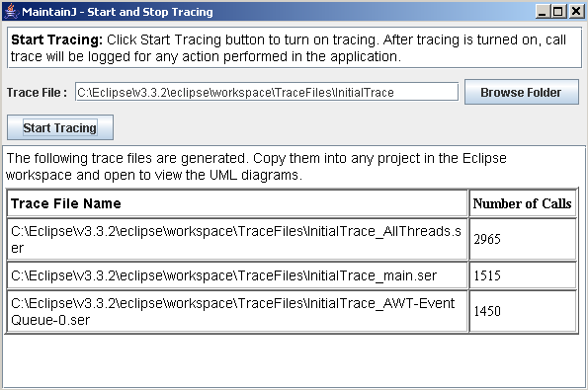Viewport: 588px width, 390px height.
Task: Click the Trace File label
Action: coord(37,93)
